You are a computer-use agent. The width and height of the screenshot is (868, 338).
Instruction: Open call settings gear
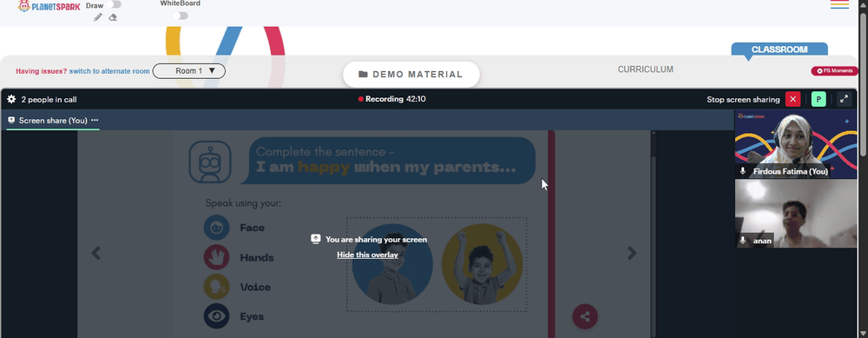pyautogui.click(x=11, y=99)
